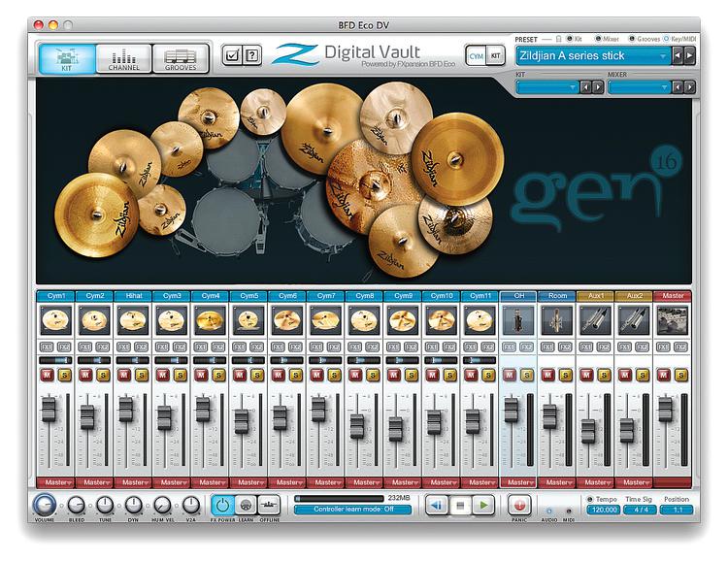728x561 pixels.
Task: Toggle the FX Power button
Action: click(223, 505)
